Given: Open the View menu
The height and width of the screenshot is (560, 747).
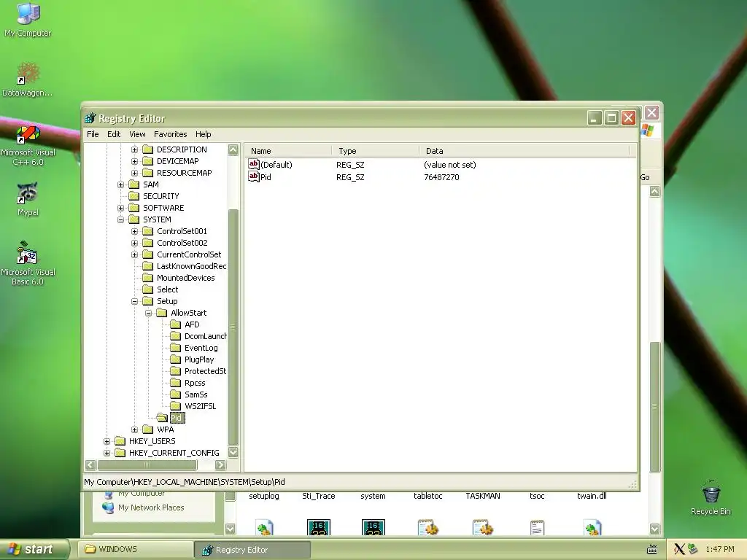Looking at the screenshot, I should (x=137, y=134).
